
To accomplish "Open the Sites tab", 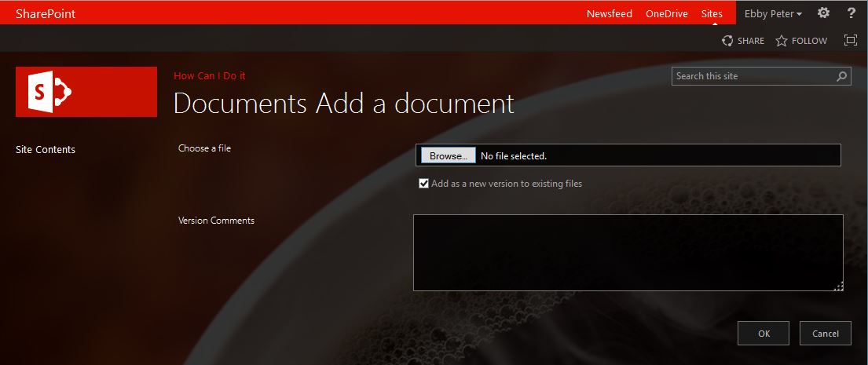I will [712, 14].
